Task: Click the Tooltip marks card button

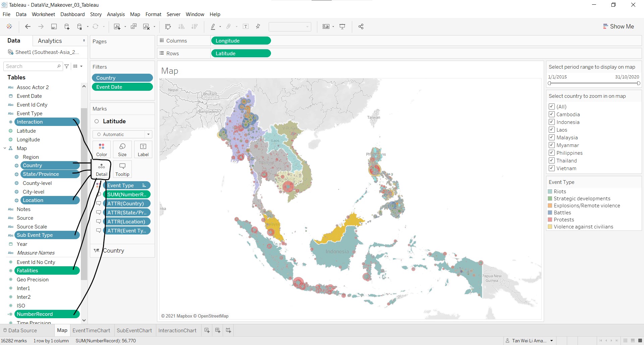Action: [122, 169]
